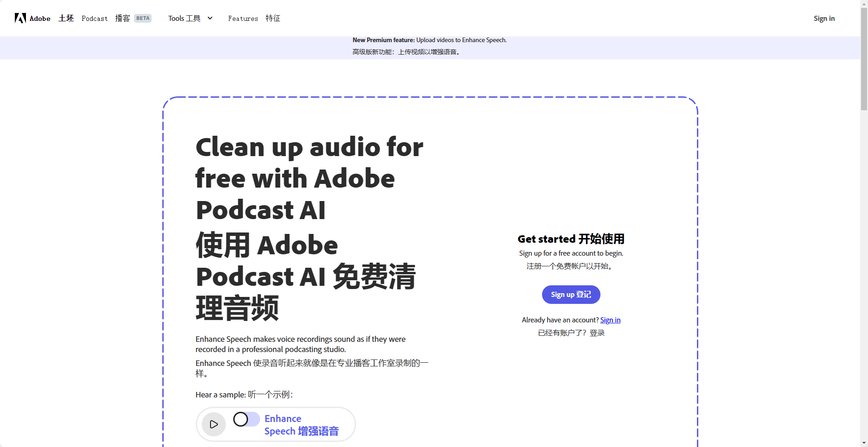Click the Get started 开始使用 heading
This screenshot has height=447, width=868.
(571, 239)
